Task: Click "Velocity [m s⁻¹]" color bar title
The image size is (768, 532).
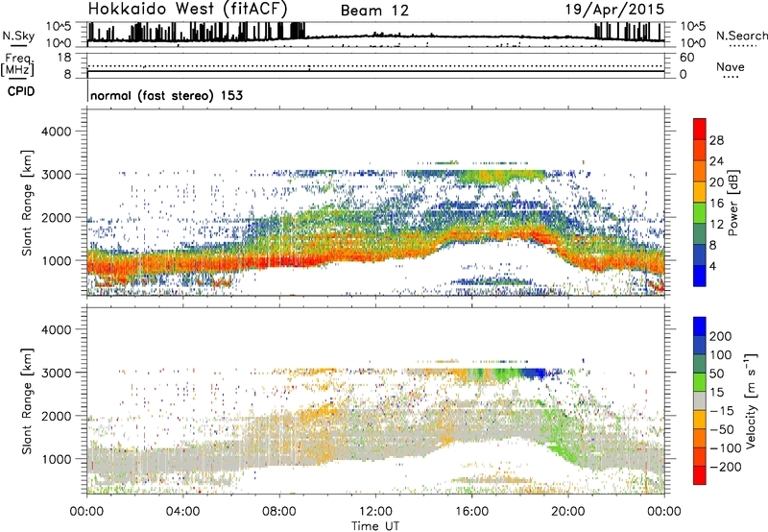Action: click(750, 400)
